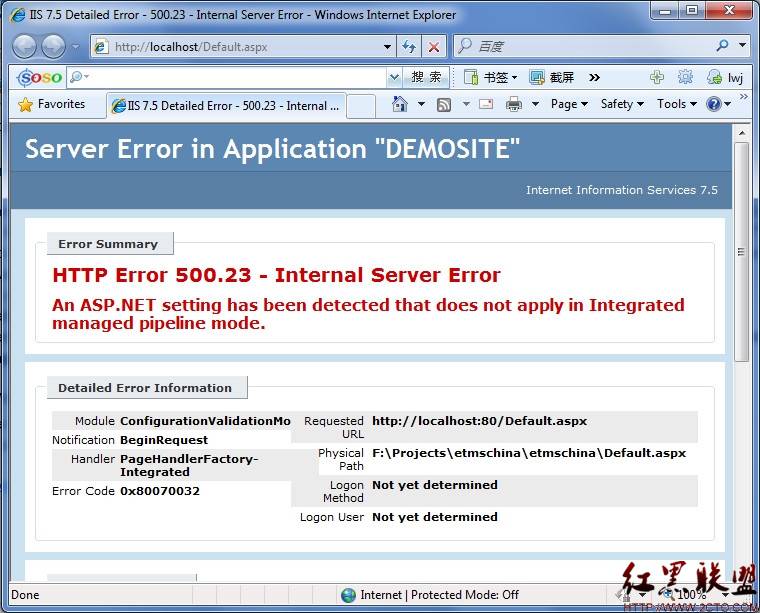Screen dimensions: 760x613
Task: Click the Read Mail envelope icon
Action: click(486, 104)
